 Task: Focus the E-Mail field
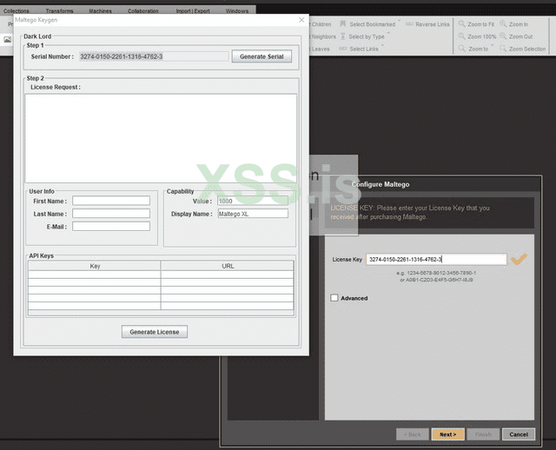[111, 226]
